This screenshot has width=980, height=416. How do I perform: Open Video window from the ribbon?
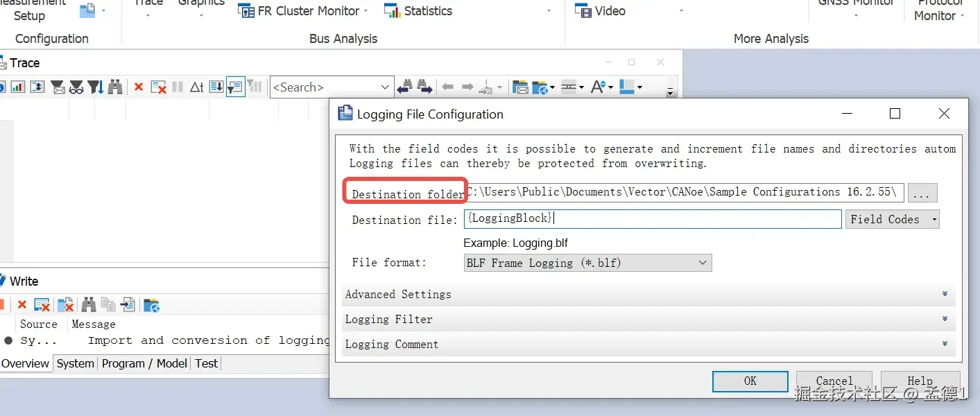pyautogui.click(x=601, y=11)
